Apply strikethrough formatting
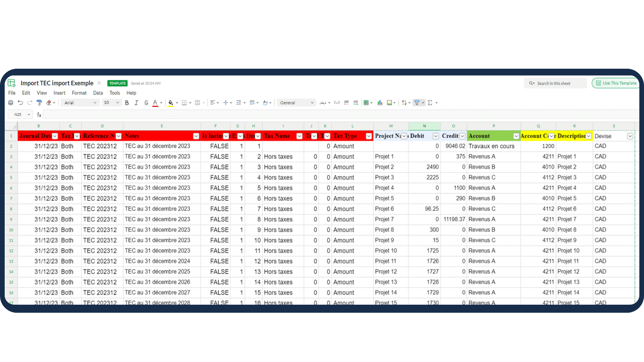 pos(146,103)
